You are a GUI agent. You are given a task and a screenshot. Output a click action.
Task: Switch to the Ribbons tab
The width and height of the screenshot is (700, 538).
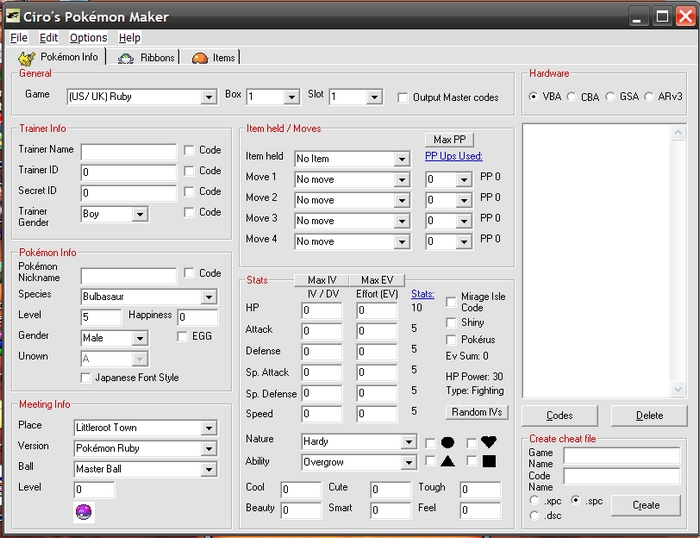(146, 58)
